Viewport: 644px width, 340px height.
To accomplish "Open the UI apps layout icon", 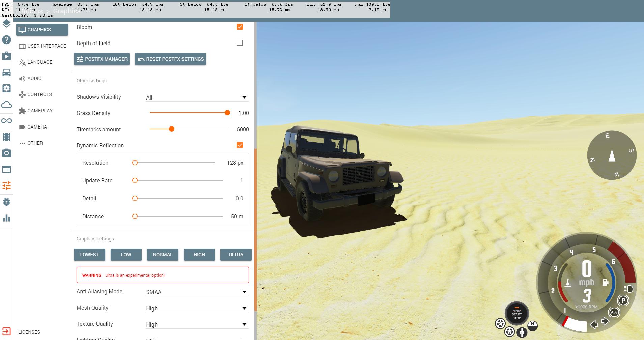I will coord(6,169).
